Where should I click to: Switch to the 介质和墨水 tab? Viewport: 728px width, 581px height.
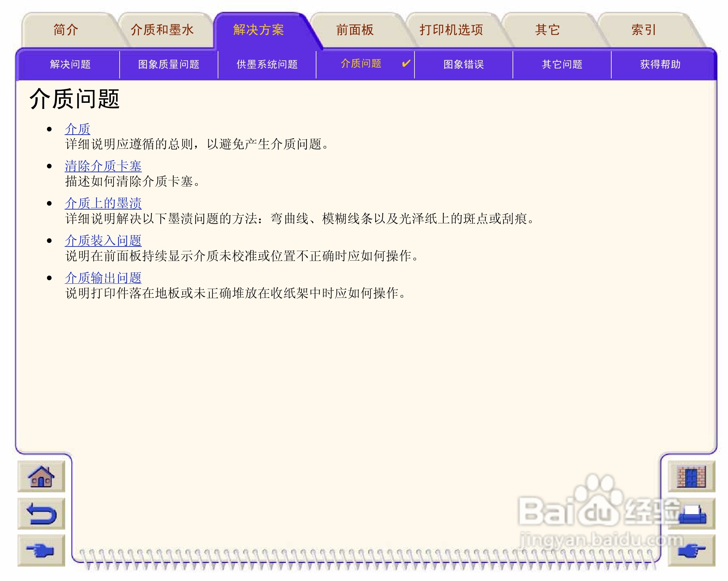[162, 30]
